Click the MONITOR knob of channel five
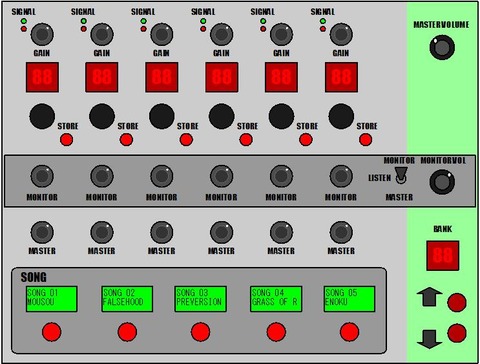Viewport: 480px width, 364px height. pyautogui.click(x=281, y=176)
